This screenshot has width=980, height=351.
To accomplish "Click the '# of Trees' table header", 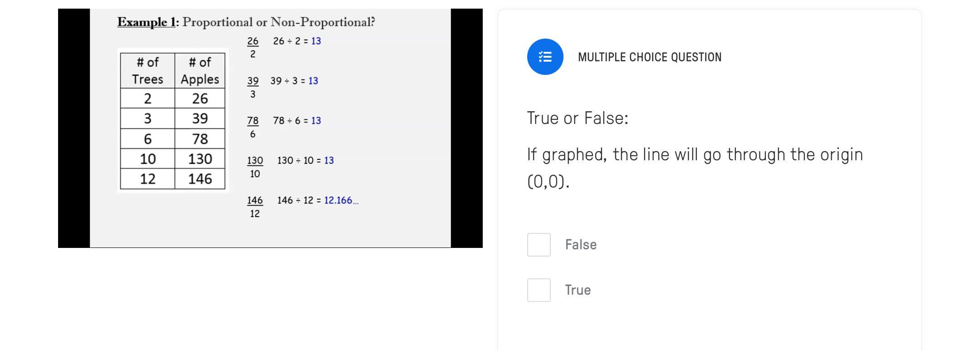I will pos(147,70).
